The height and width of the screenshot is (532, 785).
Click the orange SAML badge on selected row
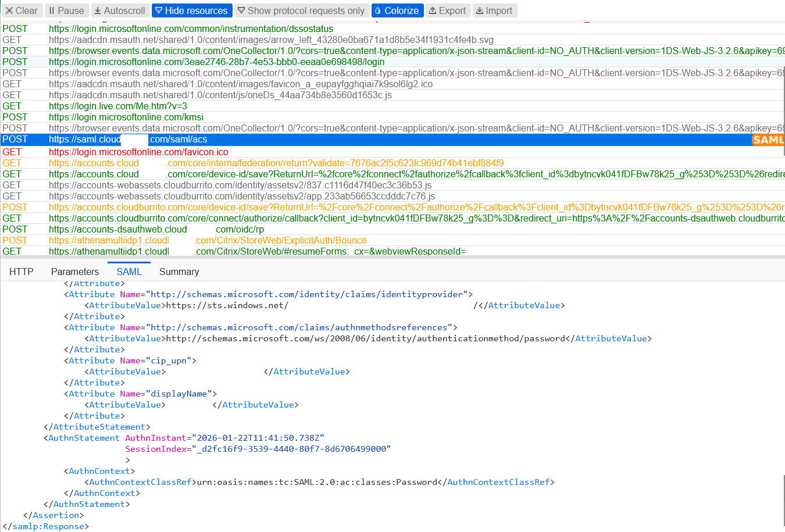point(768,140)
